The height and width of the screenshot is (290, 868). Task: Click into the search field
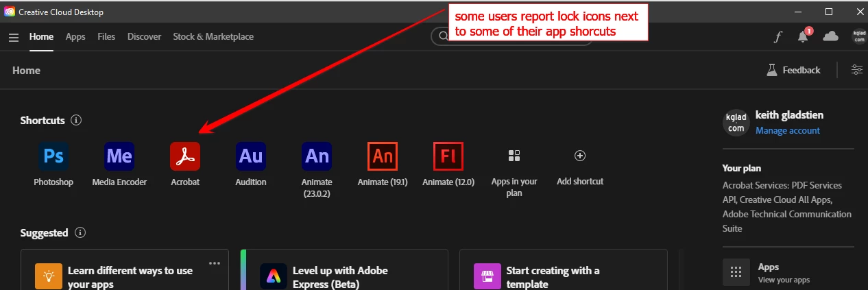click(511, 36)
